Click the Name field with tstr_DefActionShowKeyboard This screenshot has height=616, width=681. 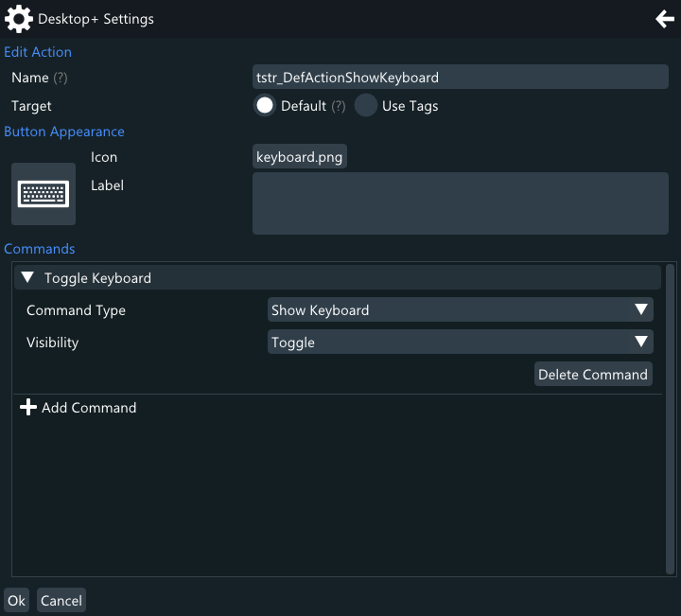pos(460,78)
